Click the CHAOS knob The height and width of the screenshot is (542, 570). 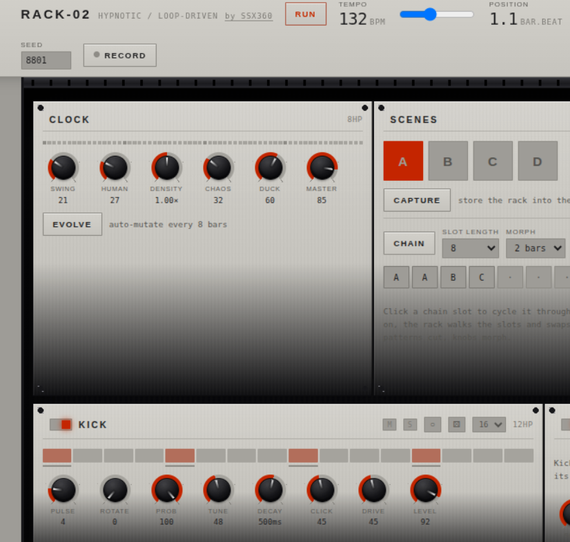[x=218, y=168]
